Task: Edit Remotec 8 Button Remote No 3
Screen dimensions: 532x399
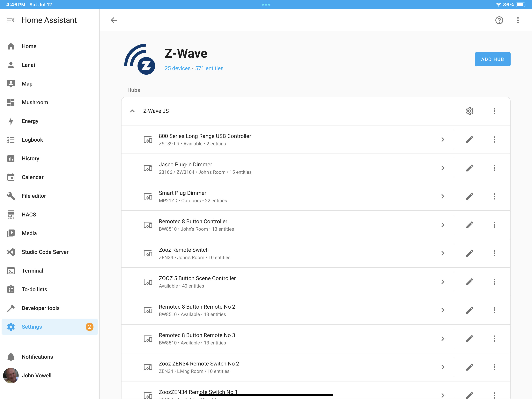Action: coord(469,339)
